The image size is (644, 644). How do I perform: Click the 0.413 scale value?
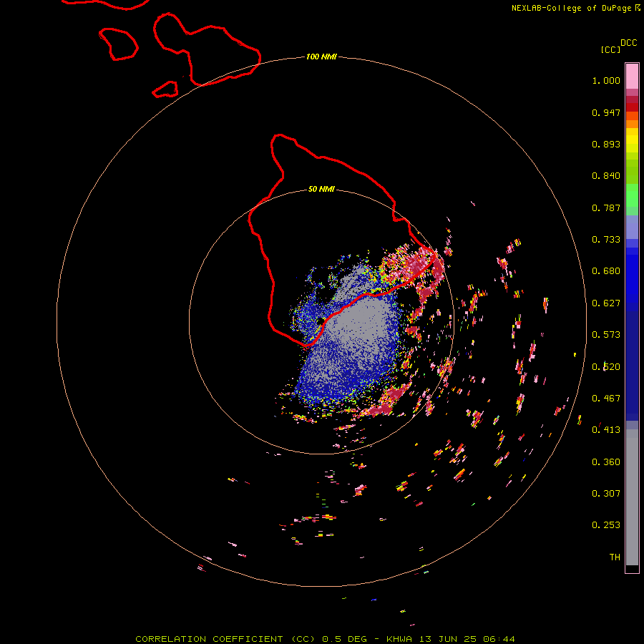pos(606,430)
